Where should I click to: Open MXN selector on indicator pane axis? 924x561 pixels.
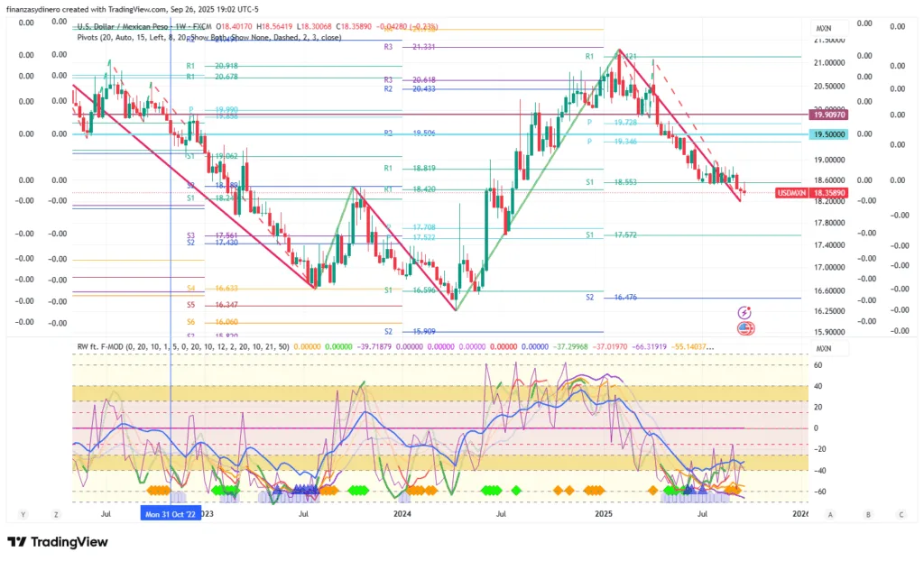click(x=823, y=348)
